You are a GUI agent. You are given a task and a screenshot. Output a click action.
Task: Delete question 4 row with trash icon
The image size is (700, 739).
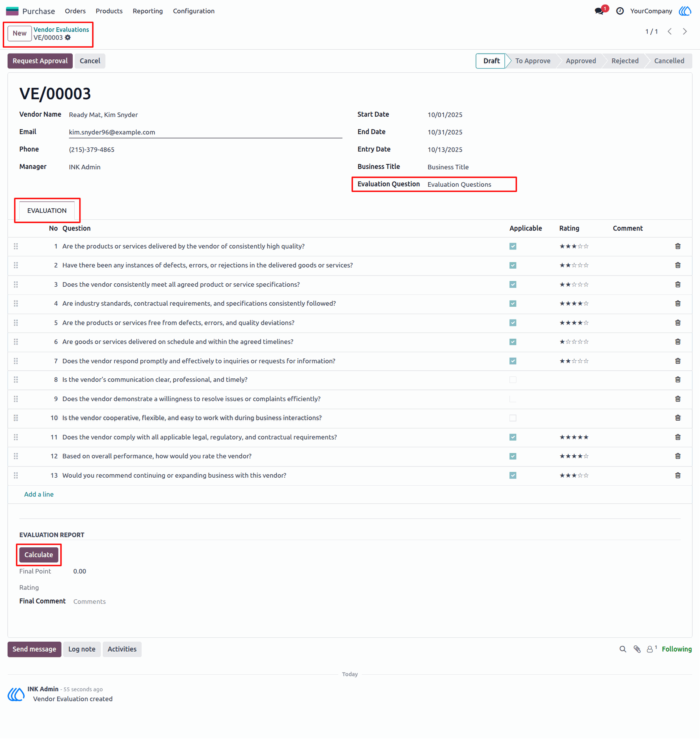678,304
